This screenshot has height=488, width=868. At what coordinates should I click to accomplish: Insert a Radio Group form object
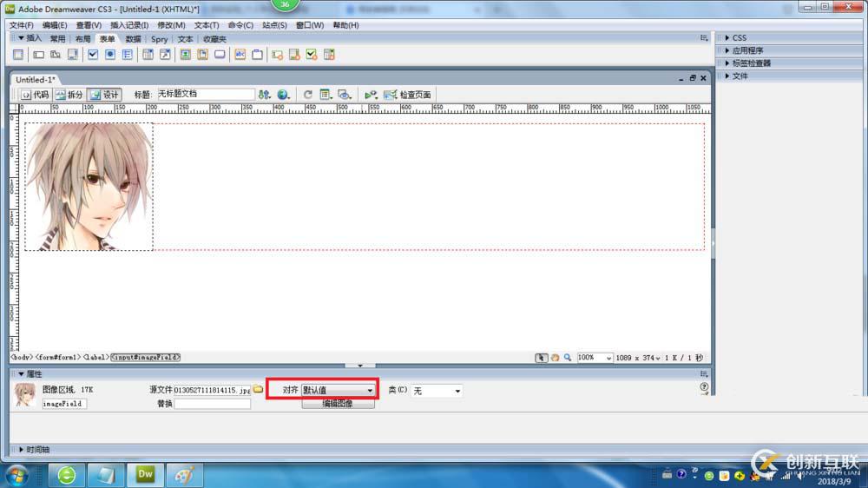[x=128, y=55]
